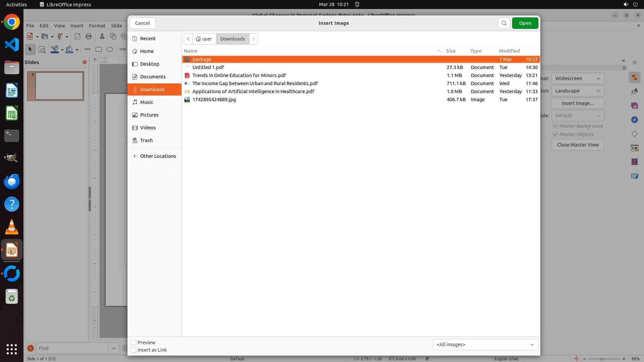Open the package folder
The height and width of the screenshot is (362, 644).
tap(202, 59)
